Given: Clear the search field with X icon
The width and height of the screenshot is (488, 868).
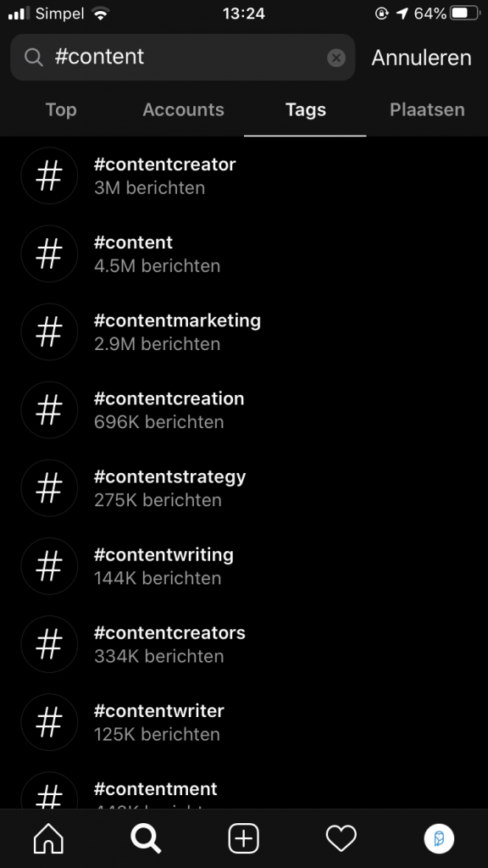Looking at the screenshot, I should 335,58.
